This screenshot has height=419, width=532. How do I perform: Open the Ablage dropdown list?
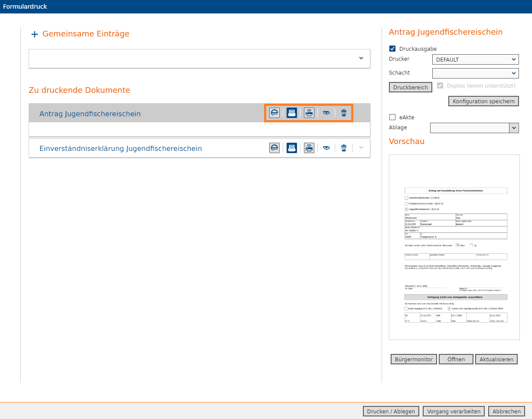click(x=514, y=128)
